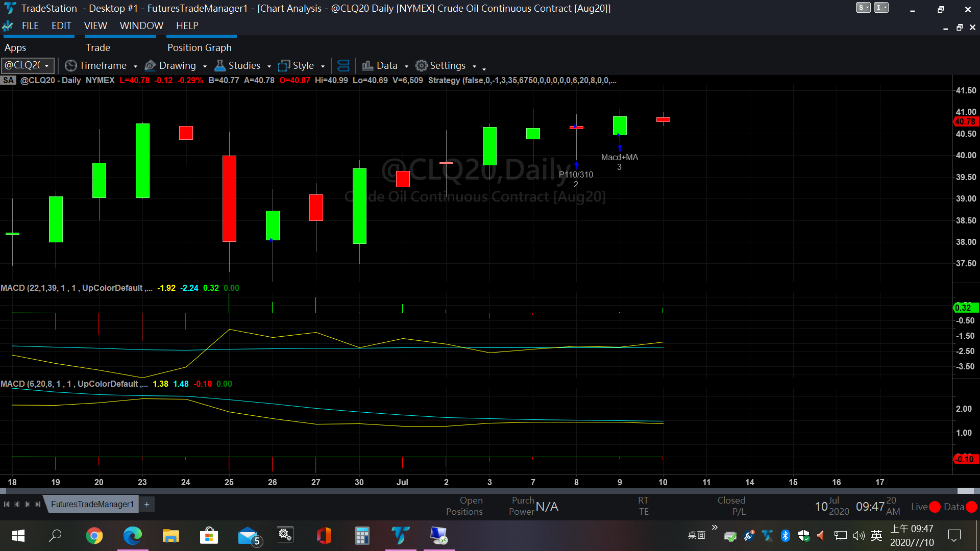Click the Bluetooth tray icon
Screen dimensions: 980x551
click(786, 536)
